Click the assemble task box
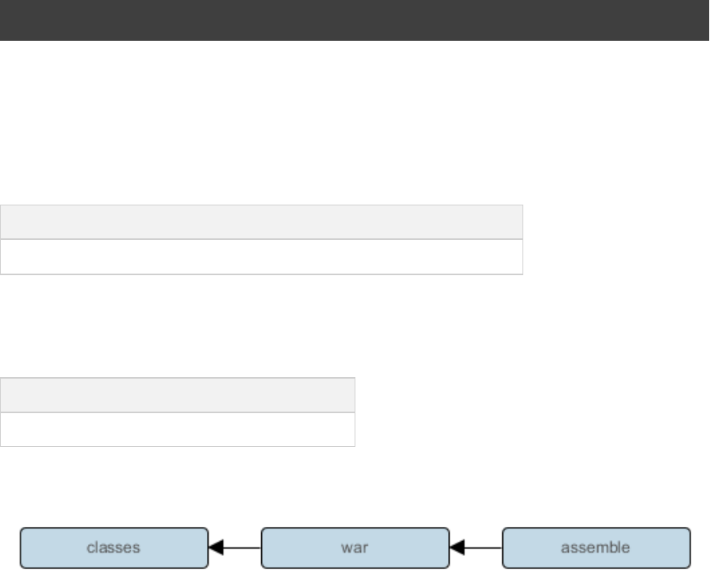This screenshot has width=710, height=588. point(595,547)
